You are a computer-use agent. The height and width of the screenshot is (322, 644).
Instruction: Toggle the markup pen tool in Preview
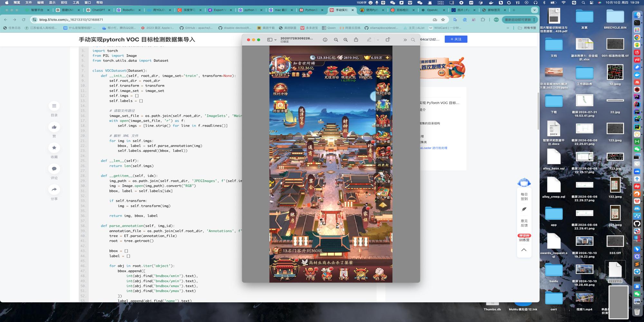[369, 40]
